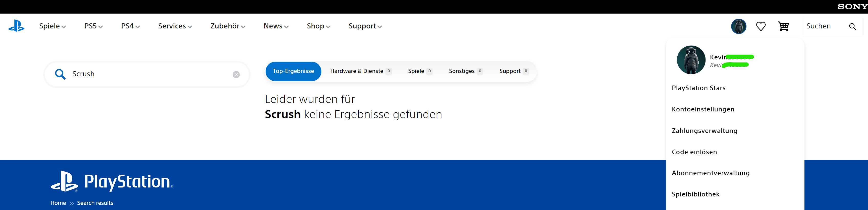The image size is (868, 210).
Task: Expand the Support navigation menu
Action: coord(365,26)
